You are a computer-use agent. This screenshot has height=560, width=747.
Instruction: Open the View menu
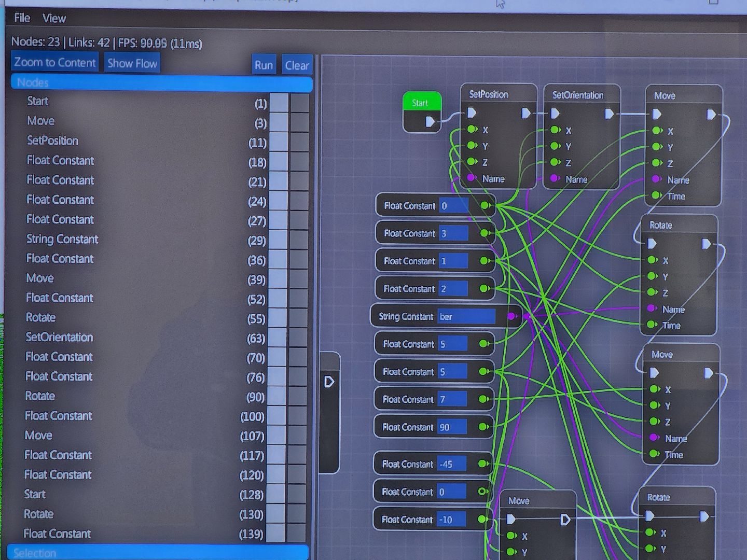54,19
